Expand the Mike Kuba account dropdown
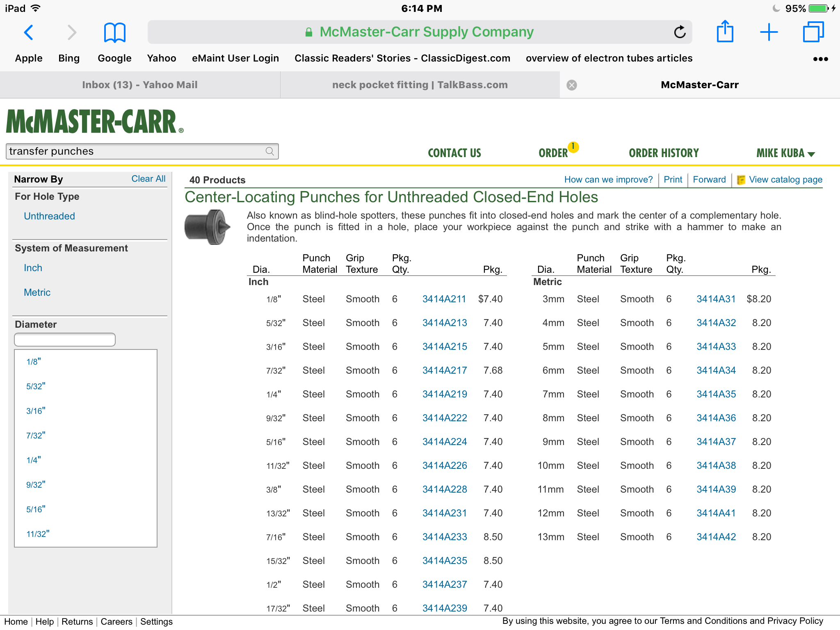 pos(785,153)
